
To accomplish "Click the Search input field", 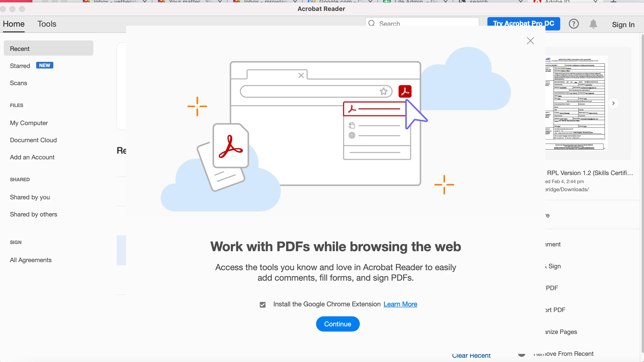I will coord(425,24).
